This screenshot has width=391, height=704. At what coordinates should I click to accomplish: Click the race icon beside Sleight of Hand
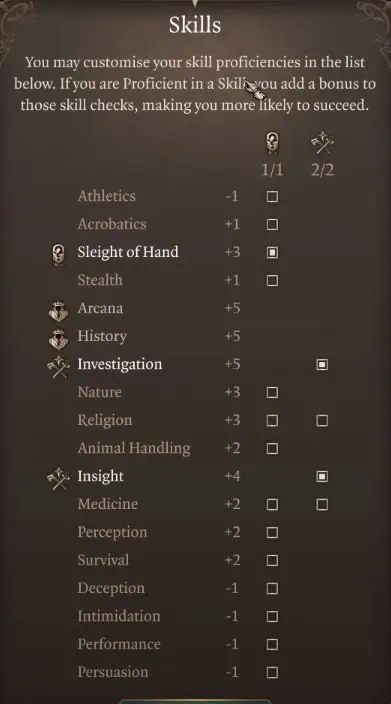point(58,254)
